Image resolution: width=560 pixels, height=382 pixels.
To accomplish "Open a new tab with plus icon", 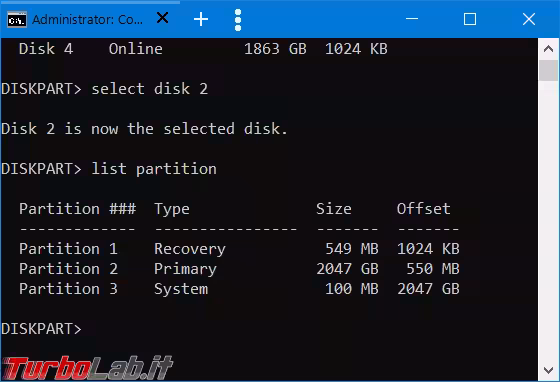I will pos(201,19).
